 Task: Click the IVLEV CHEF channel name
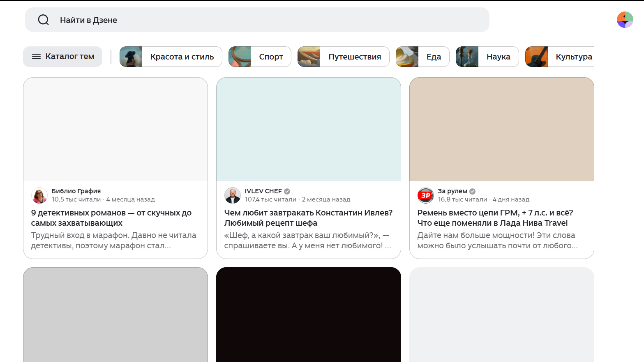[263, 191]
